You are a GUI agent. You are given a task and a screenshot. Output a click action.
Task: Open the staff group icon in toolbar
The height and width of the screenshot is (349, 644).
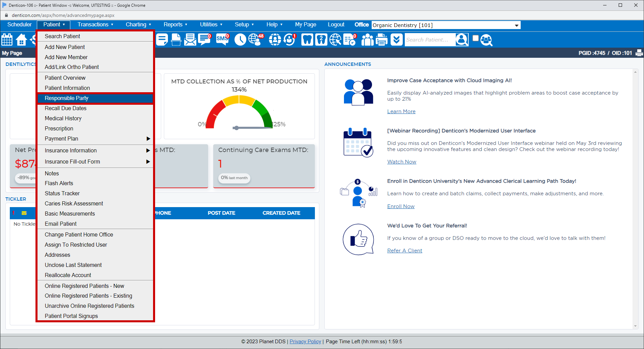367,40
